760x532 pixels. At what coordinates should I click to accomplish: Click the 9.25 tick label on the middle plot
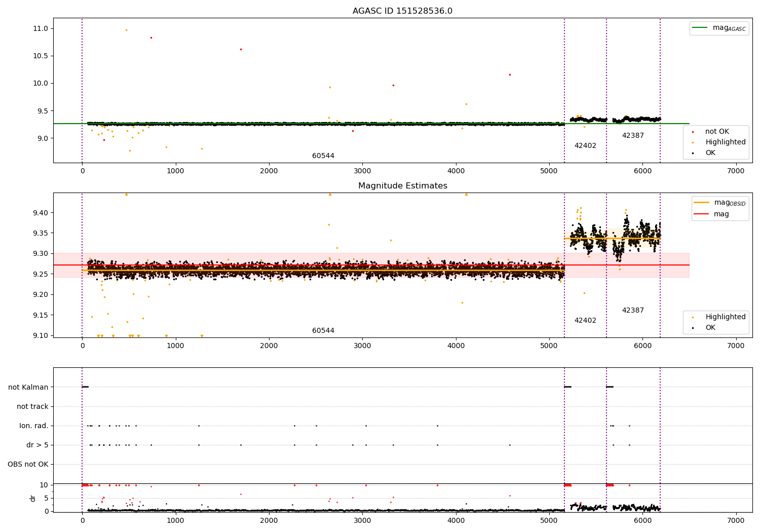(x=41, y=274)
